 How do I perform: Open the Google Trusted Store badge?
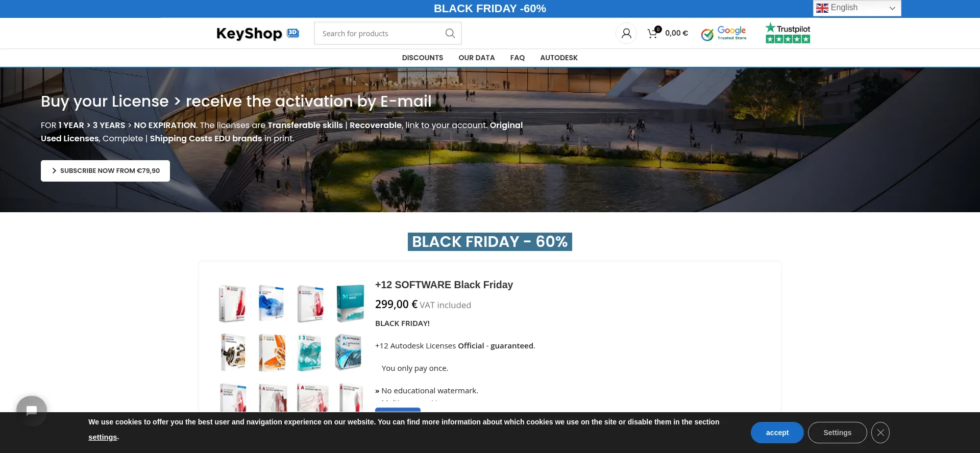(723, 33)
